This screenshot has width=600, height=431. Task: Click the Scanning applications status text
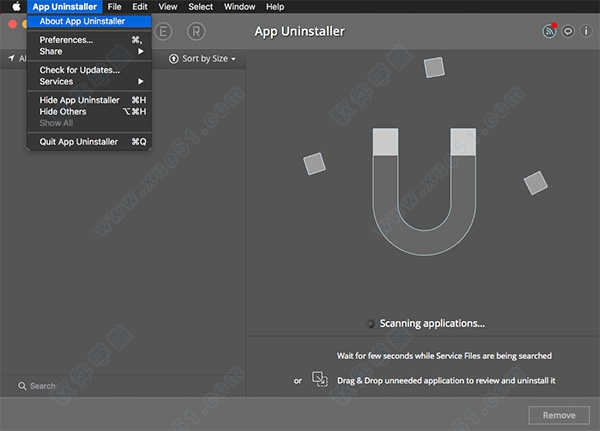[432, 323]
